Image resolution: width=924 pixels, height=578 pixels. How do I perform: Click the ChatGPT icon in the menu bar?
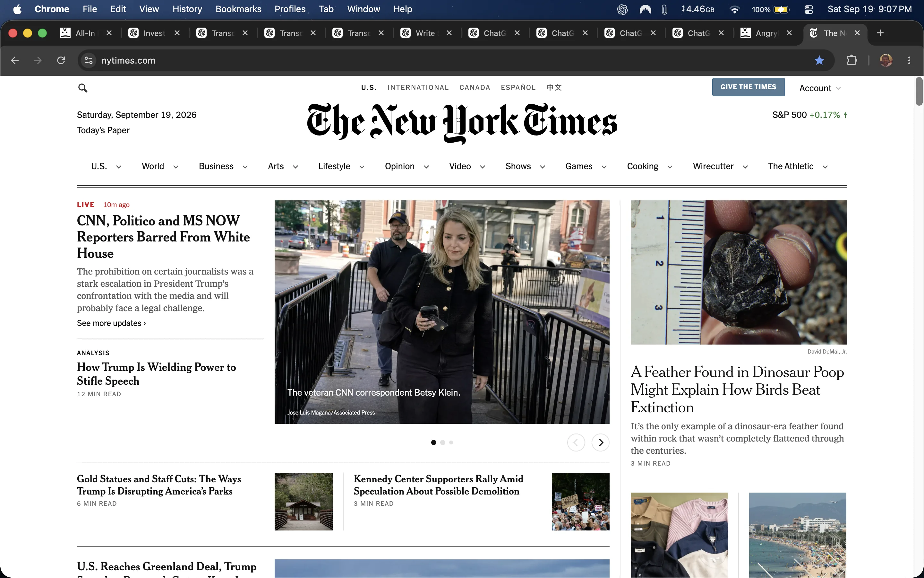622,9
